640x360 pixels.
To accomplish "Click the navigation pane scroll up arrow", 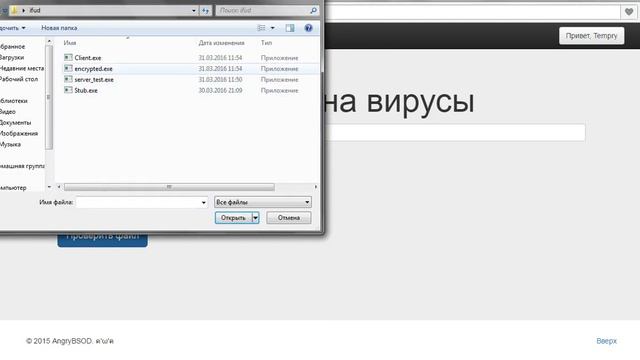I will pyautogui.click(x=49, y=41).
